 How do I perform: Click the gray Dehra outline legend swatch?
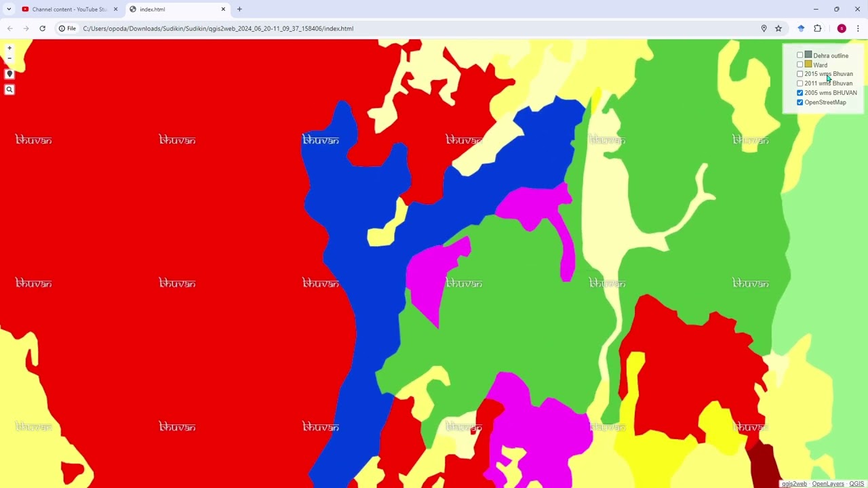click(808, 55)
